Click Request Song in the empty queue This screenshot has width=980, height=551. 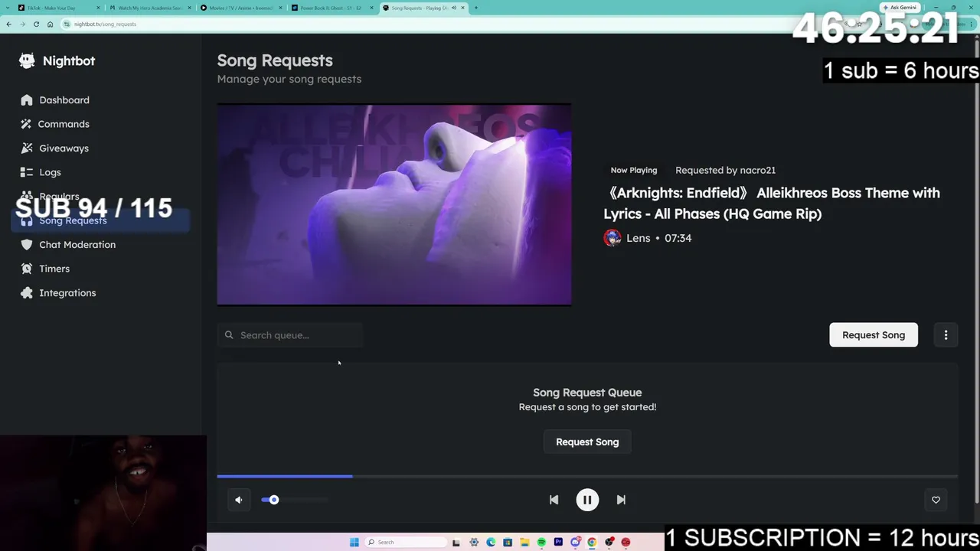point(587,442)
